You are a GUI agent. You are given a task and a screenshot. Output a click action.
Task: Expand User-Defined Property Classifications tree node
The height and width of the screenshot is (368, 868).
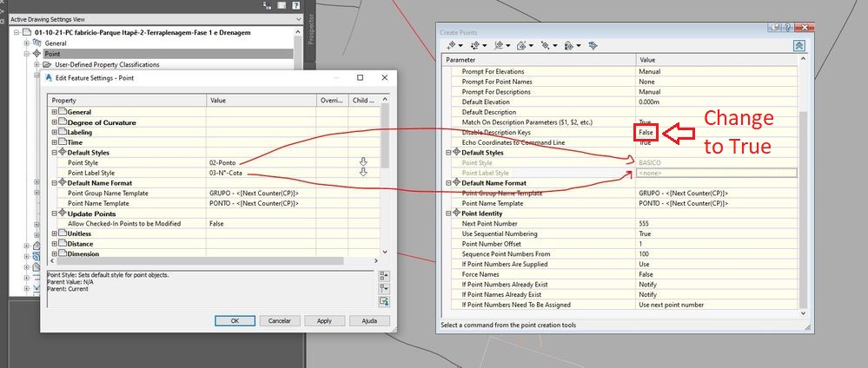37,65
